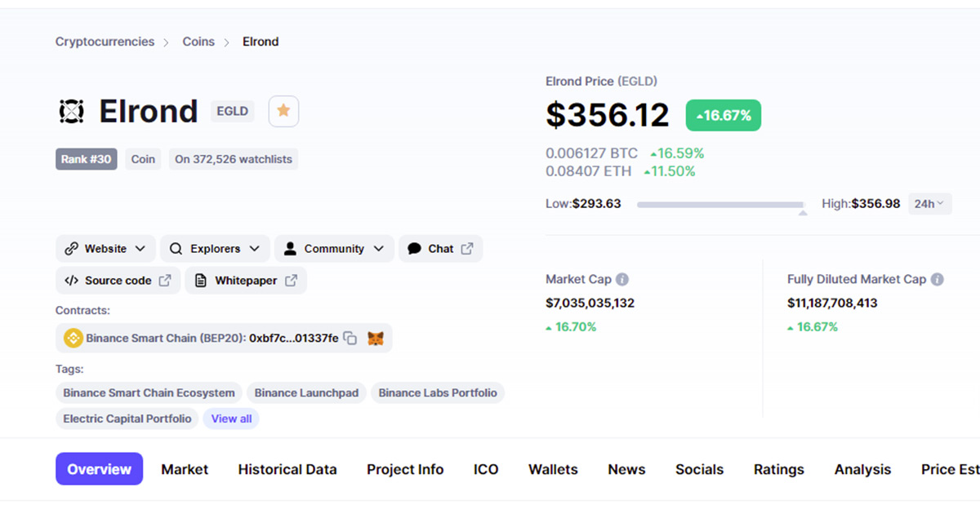This screenshot has width=980, height=514.
Task: Open the Analysis tab
Action: coord(862,469)
